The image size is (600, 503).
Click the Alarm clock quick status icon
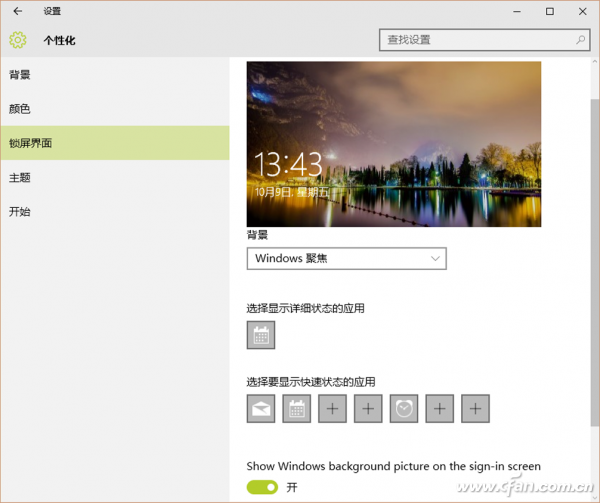[404, 409]
